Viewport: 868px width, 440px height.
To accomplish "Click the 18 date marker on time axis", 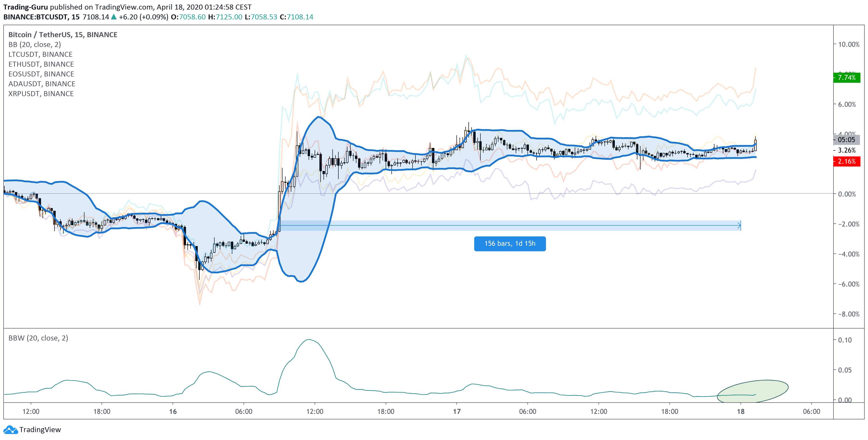I will click(740, 411).
